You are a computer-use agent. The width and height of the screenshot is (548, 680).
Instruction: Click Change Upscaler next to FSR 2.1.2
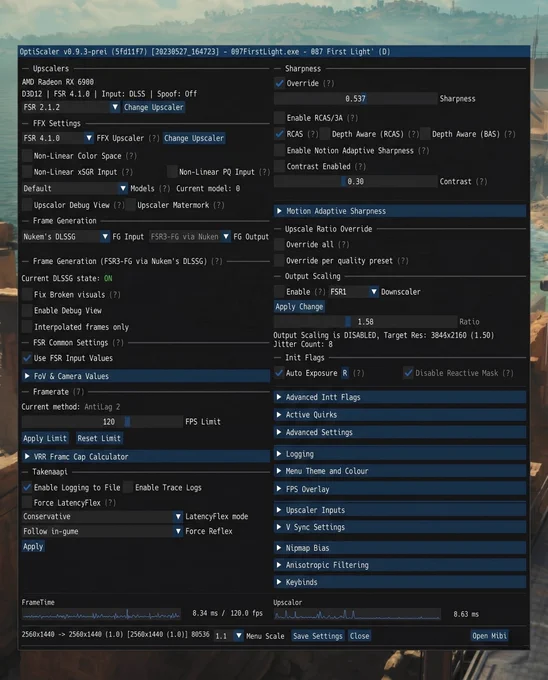[153, 107]
